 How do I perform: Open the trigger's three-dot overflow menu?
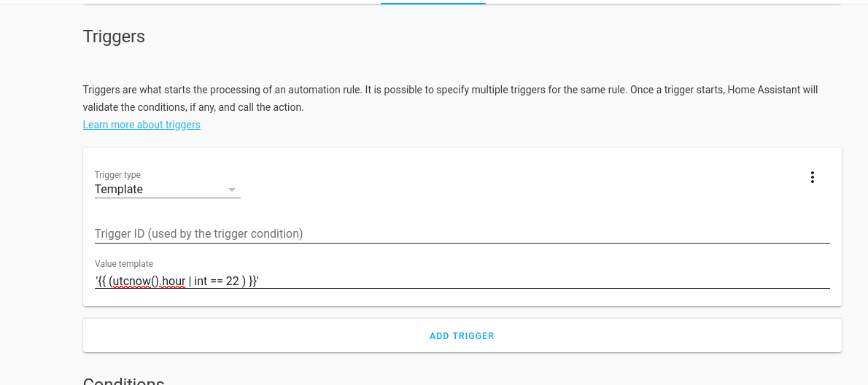812,177
